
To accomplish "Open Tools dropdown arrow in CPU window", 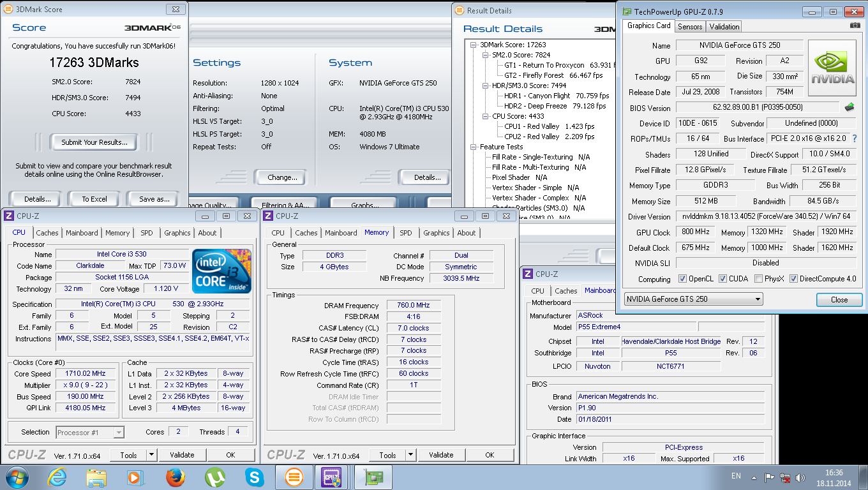I will (x=151, y=455).
